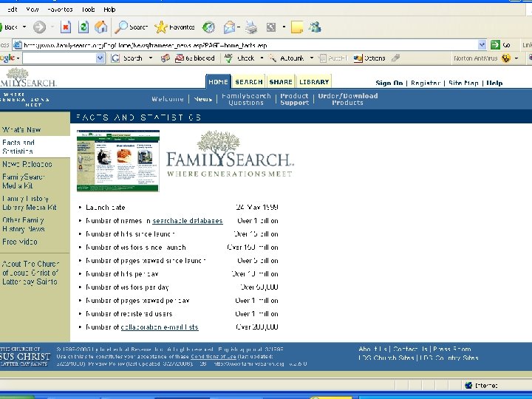This screenshot has height=399, width=532.
Task: Open Favorites with the star icon
Action: click(174, 27)
